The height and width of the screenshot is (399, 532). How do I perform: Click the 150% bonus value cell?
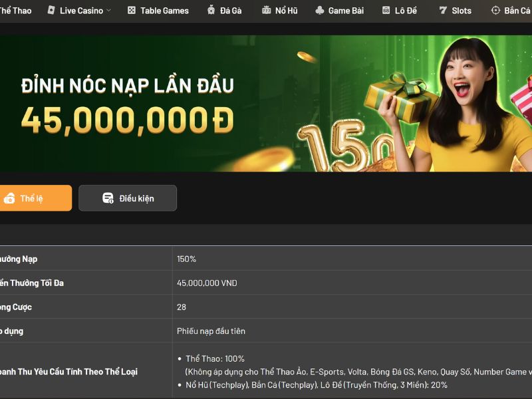click(x=352, y=259)
